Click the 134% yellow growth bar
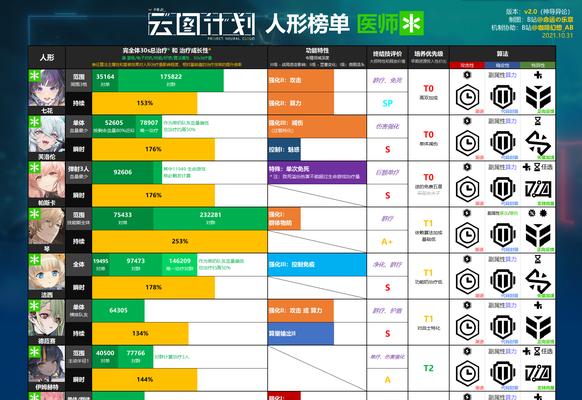 click(x=140, y=333)
